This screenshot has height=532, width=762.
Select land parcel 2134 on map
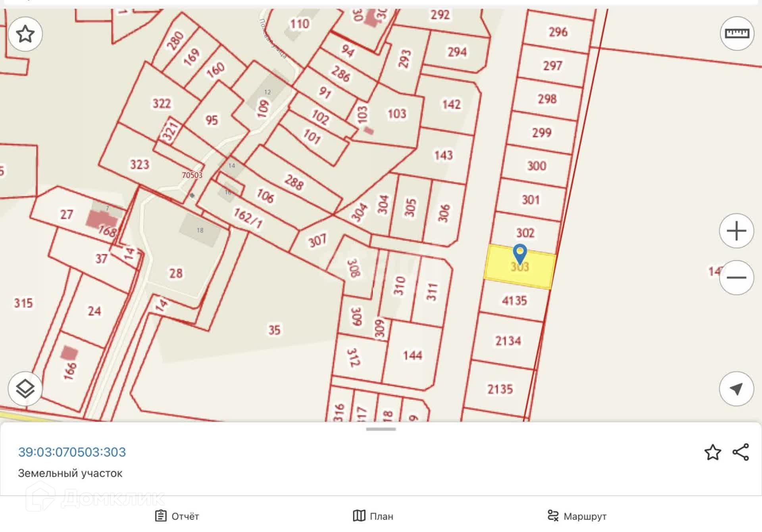coord(508,341)
